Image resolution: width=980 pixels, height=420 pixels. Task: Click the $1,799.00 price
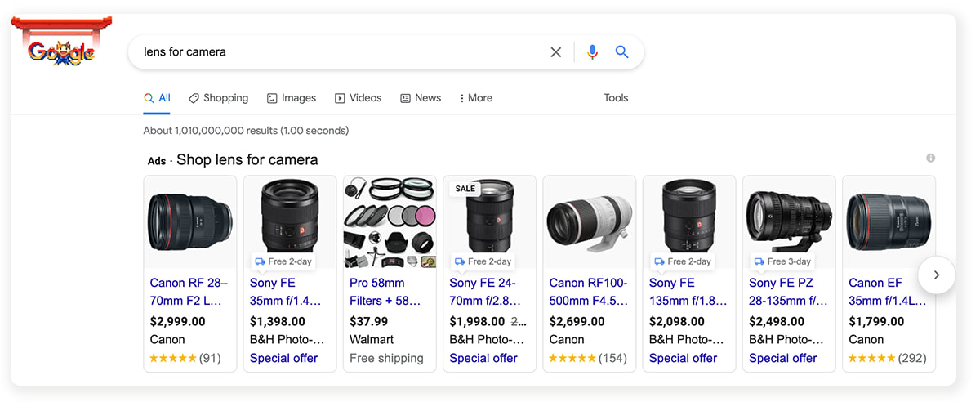tap(876, 321)
